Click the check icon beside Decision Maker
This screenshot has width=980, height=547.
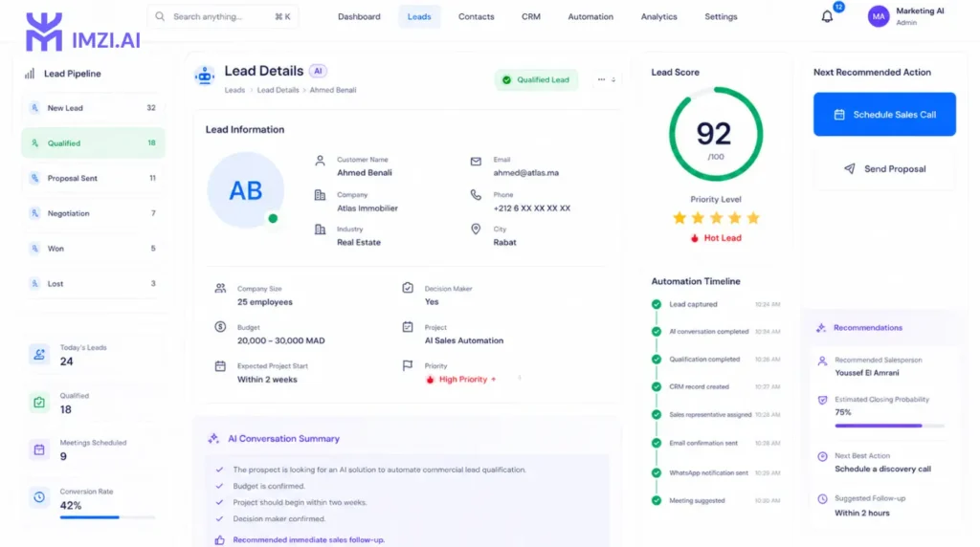(408, 288)
